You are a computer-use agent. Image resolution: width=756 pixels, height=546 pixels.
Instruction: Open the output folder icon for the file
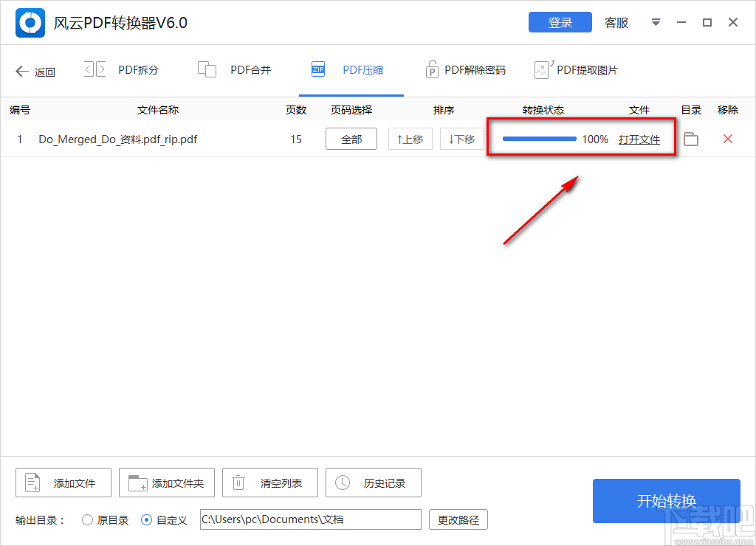pos(690,139)
